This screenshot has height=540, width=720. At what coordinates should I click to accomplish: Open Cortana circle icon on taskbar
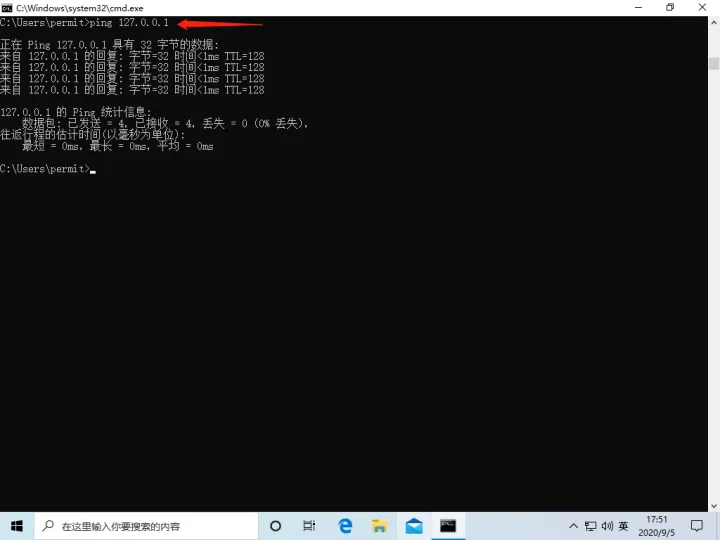click(x=276, y=526)
